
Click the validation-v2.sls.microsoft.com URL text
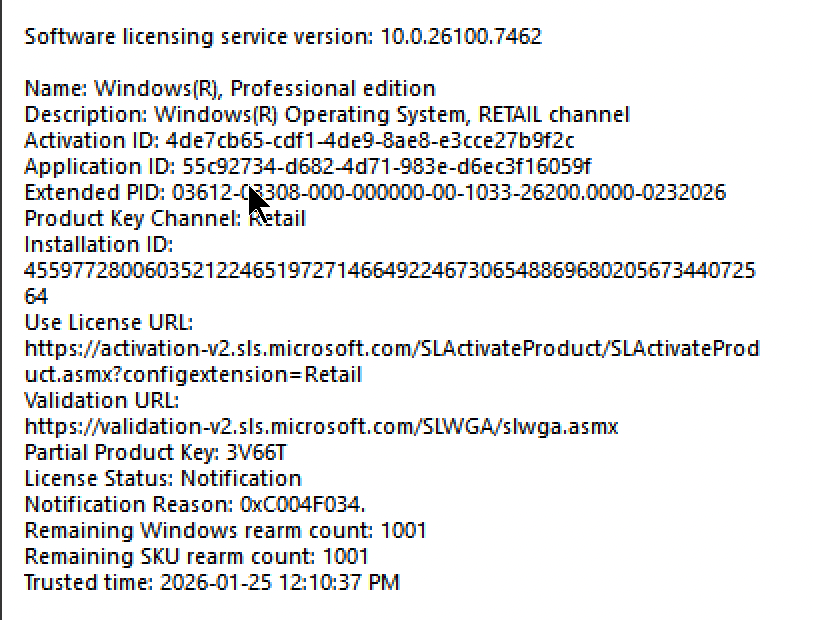[x=321, y=426]
